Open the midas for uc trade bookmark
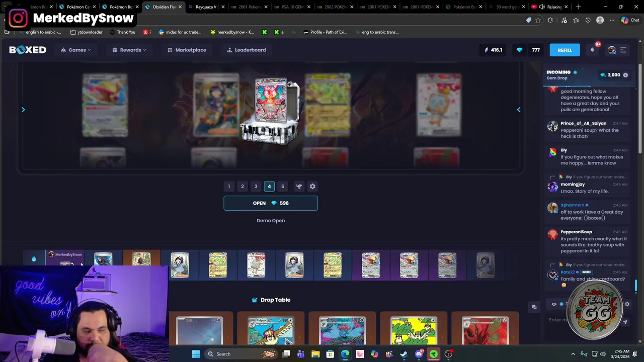Screen dimensions: 644x362 click(x=180, y=32)
